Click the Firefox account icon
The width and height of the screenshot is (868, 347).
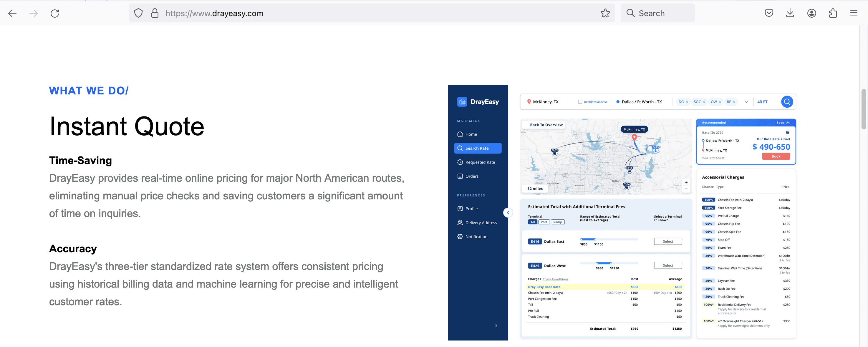pyautogui.click(x=811, y=13)
